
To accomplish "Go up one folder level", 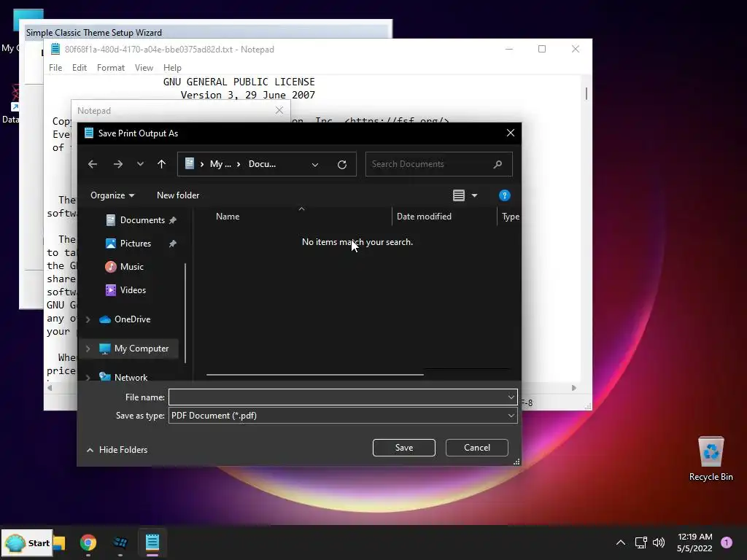I will [161, 164].
